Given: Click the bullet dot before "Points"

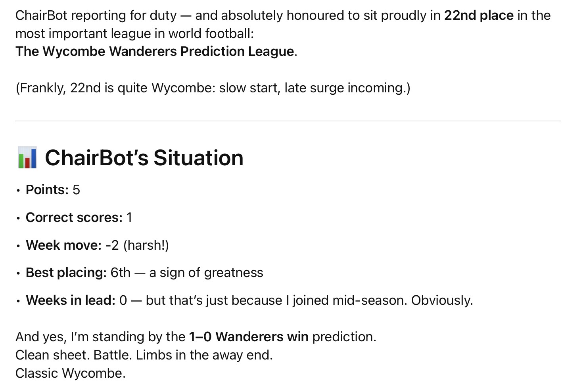Looking at the screenshot, I should 18,191.
